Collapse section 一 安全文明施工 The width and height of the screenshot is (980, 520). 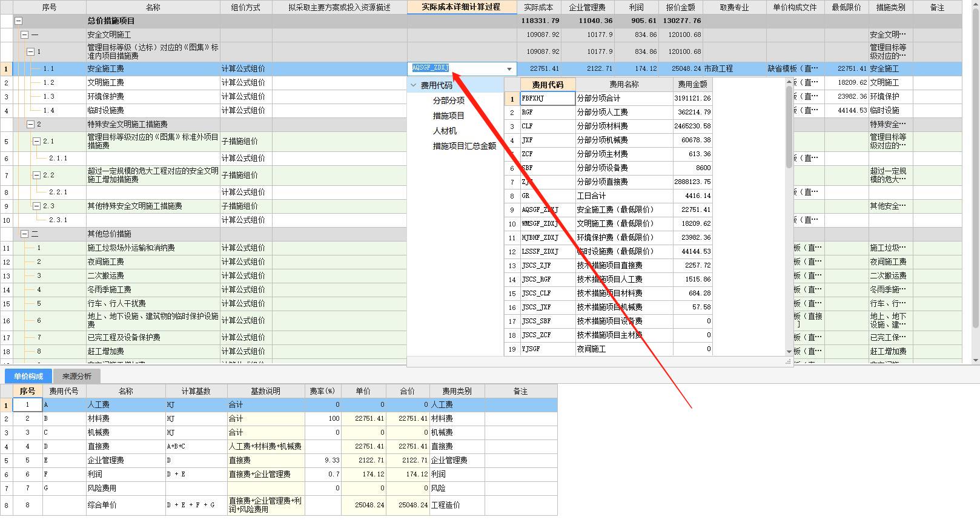pos(24,35)
